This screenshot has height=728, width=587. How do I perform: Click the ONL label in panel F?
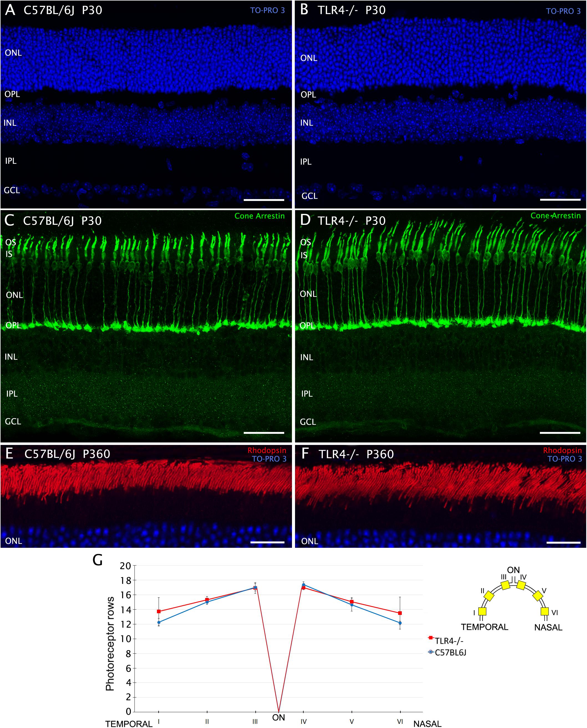(309, 541)
